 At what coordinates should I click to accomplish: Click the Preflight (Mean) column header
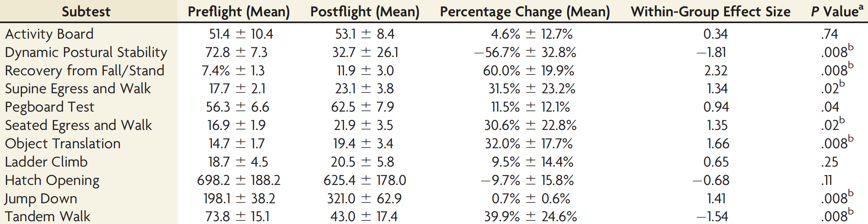239,12
